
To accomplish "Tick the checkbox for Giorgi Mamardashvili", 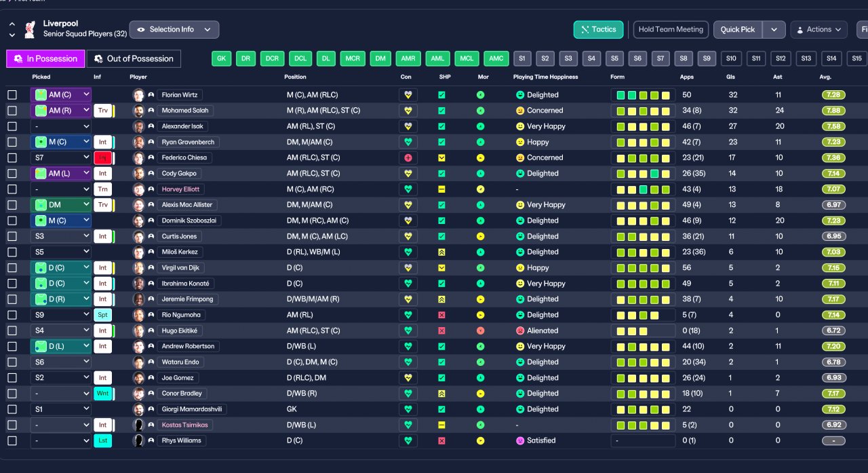I will tap(12, 409).
